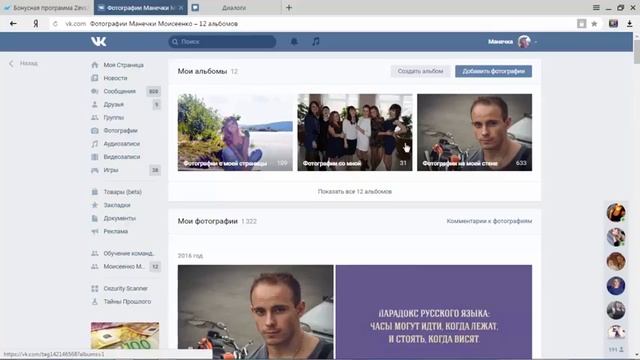The image size is (640, 360).
Task: Switch to the Бонусная программа tab
Action: (47, 7)
